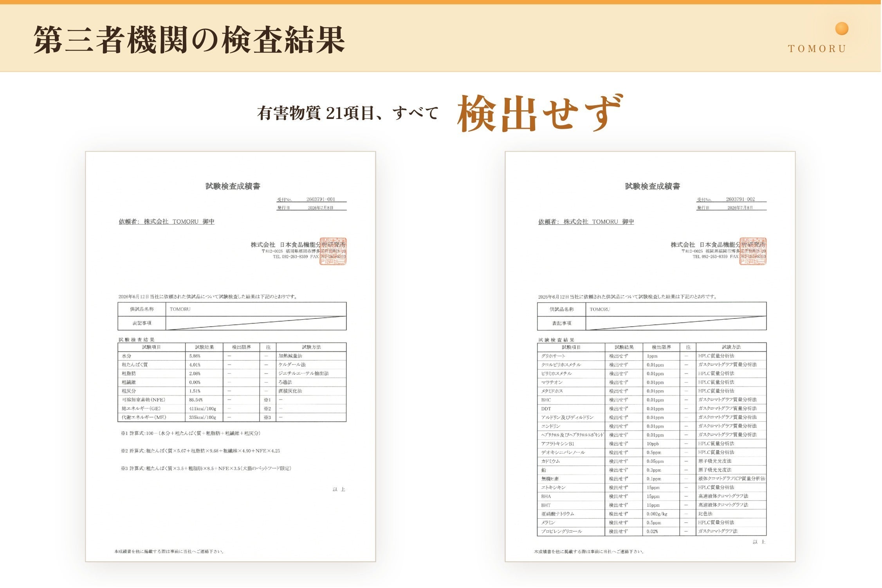Click the マラチオン row label

552,382
